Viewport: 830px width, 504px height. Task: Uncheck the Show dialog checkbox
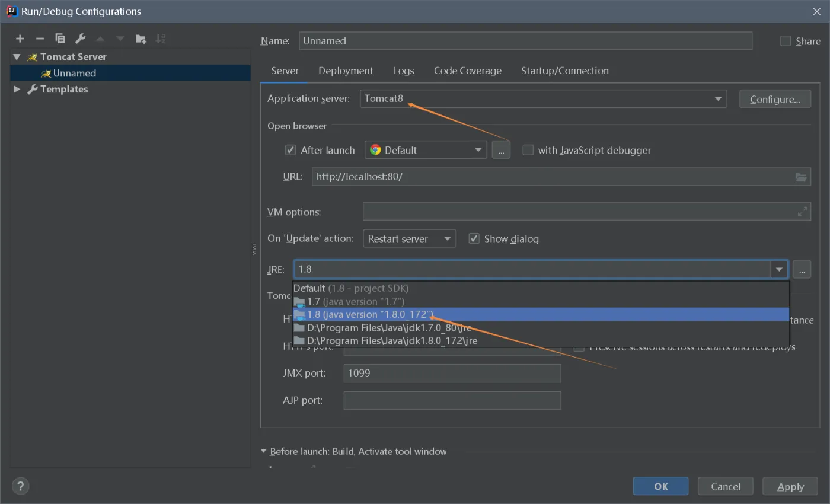[474, 238]
